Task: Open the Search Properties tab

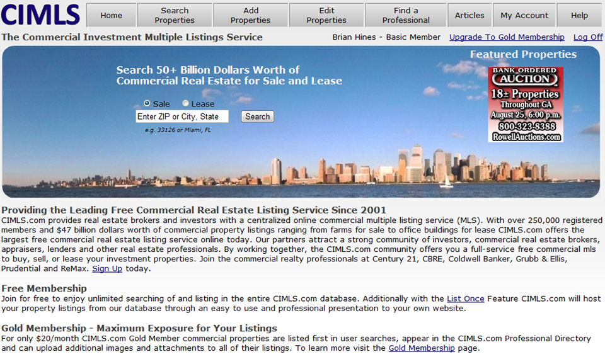Action: (175, 15)
